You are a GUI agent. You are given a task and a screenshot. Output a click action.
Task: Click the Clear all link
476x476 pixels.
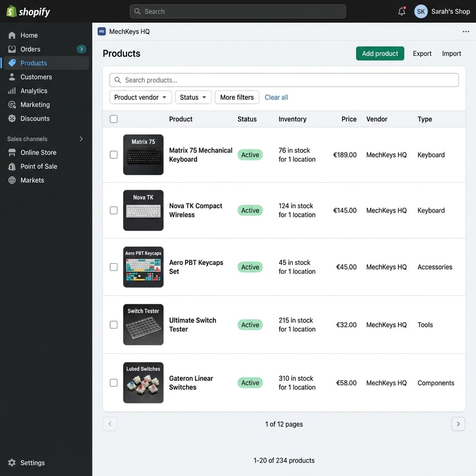pos(276,97)
